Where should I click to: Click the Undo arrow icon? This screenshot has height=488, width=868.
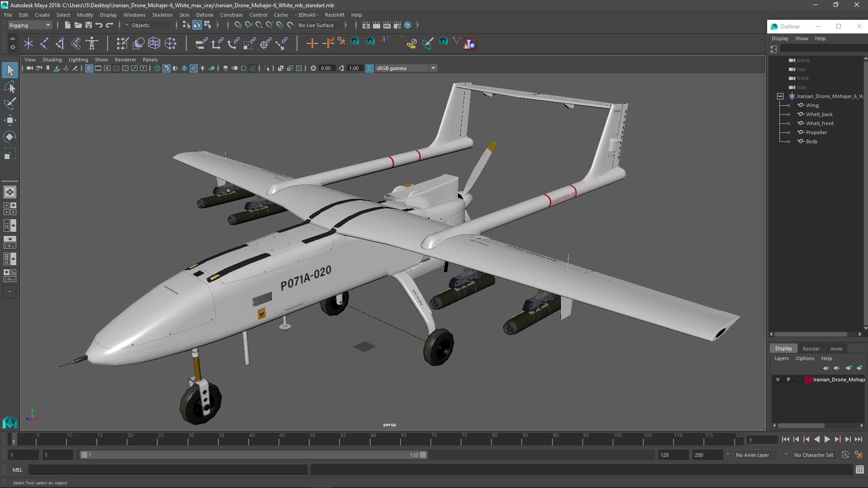tap(99, 25)
